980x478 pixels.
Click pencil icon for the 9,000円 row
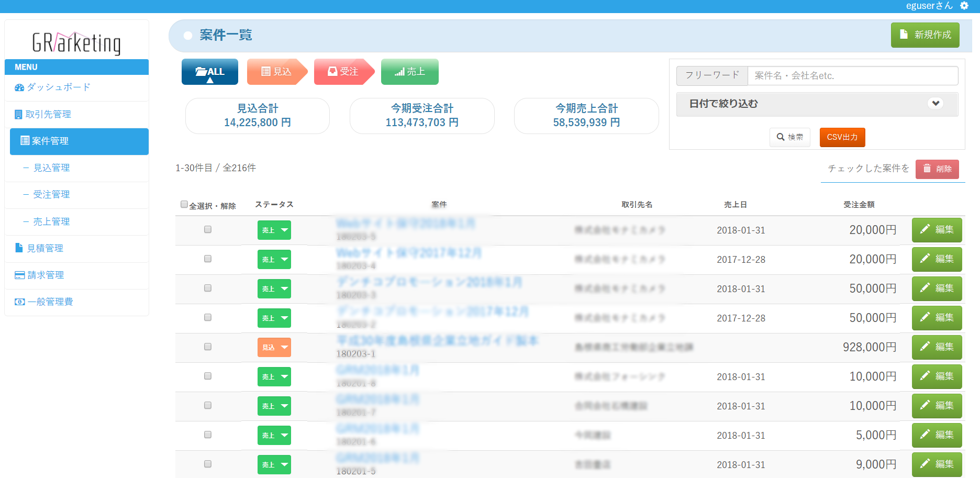925,464
